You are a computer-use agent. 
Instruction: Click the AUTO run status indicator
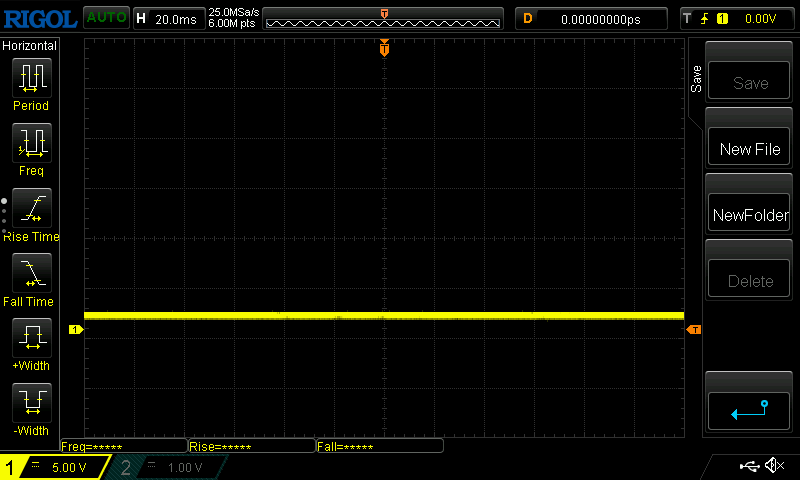[106, 18]
